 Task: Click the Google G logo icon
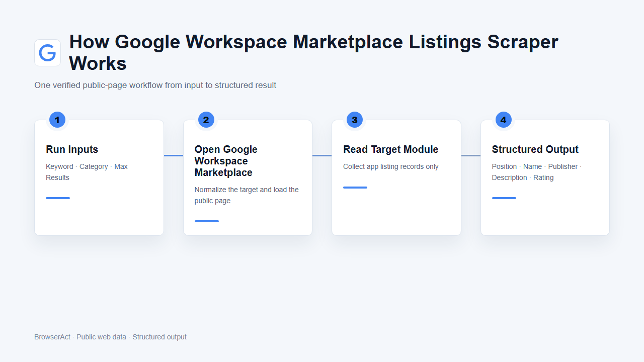tap(47, 53)
